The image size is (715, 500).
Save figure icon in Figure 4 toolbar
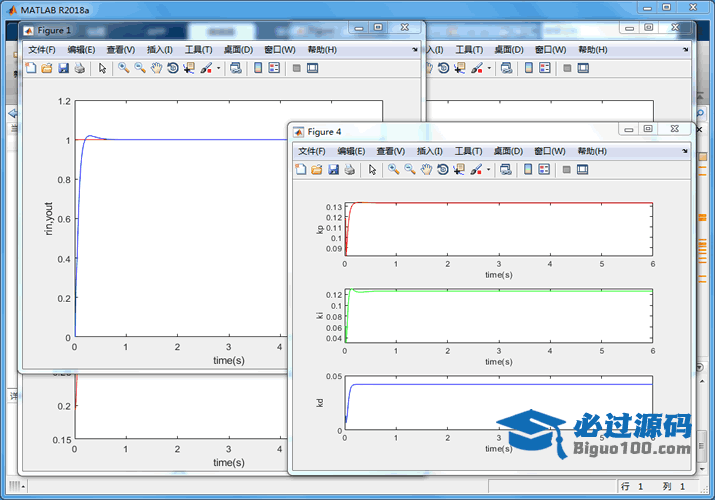click(x=333, y=170)
